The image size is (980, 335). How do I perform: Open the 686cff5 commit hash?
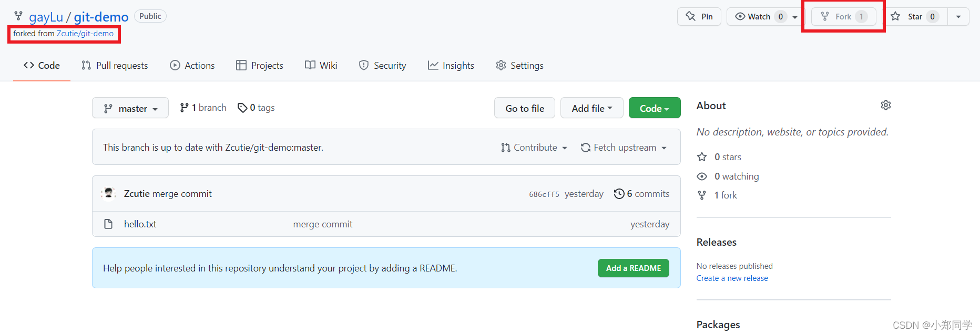[x=544, y=194]
